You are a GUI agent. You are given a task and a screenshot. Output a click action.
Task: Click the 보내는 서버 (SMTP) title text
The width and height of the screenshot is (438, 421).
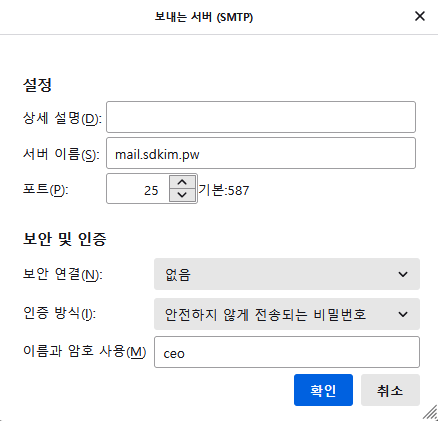[204, 17]
